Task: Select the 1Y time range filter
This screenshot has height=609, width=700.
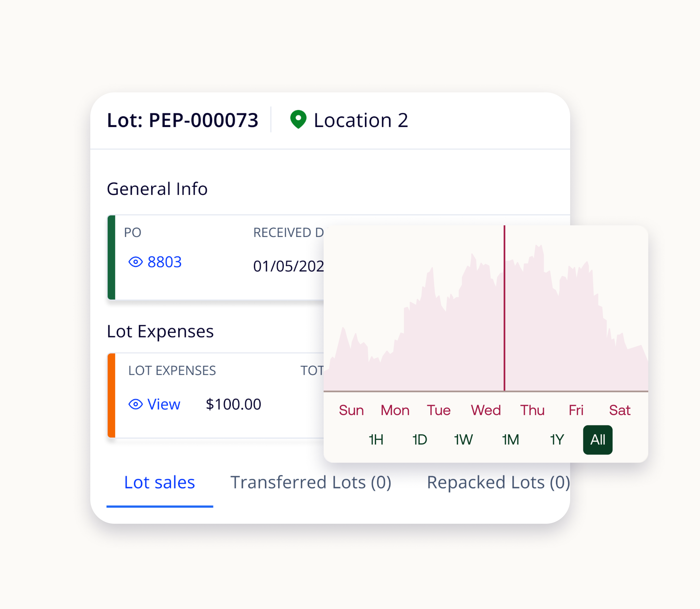Action: [555, 441]
